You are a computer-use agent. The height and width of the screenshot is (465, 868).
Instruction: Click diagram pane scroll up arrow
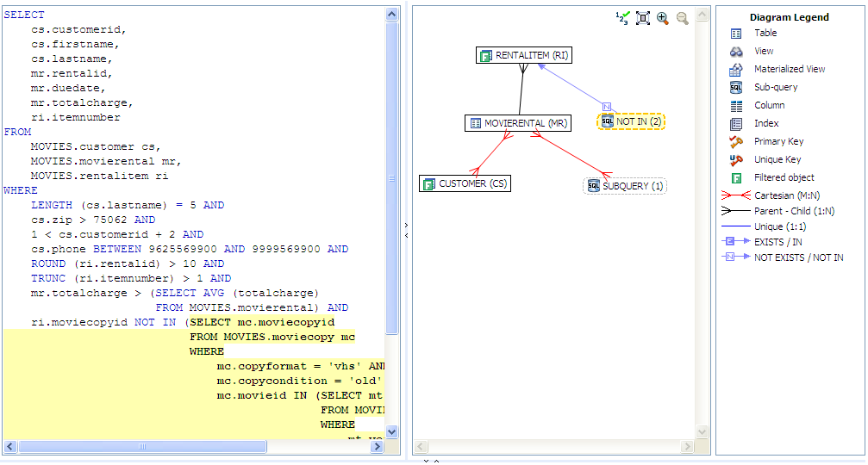[702, 15]
